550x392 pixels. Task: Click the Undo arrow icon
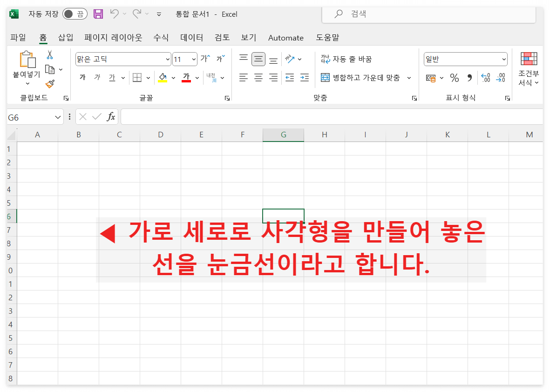click(115, 14)
